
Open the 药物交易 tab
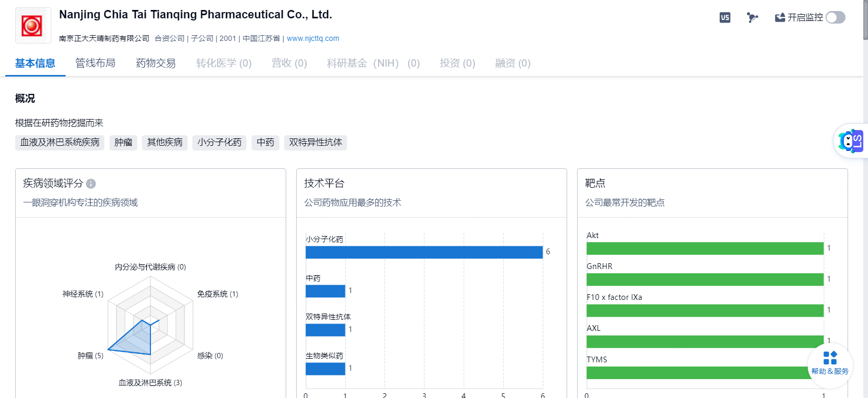click(x=156, y=63)
